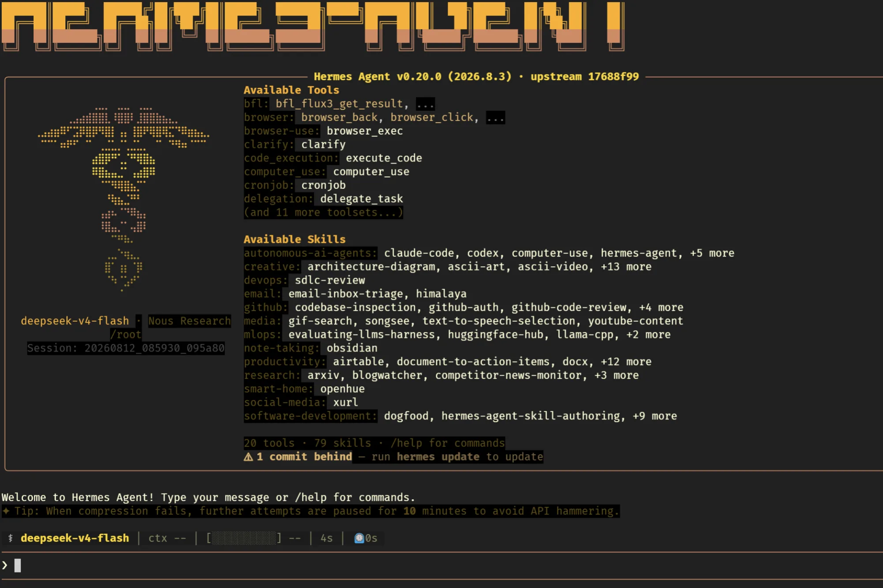Click the context usage bar in the status line
Image resolution: width=883 pixels, height=588 pixels.
244,538
